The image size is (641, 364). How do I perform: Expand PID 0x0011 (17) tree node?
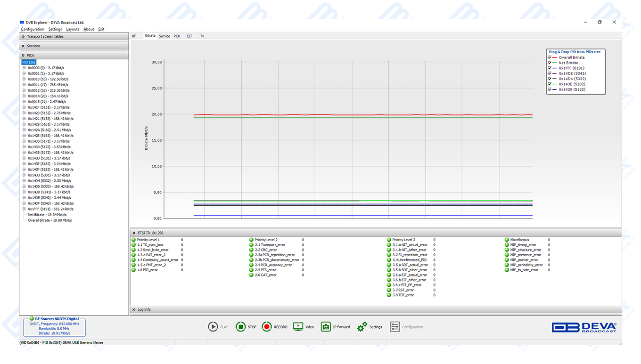click(24, 85)
